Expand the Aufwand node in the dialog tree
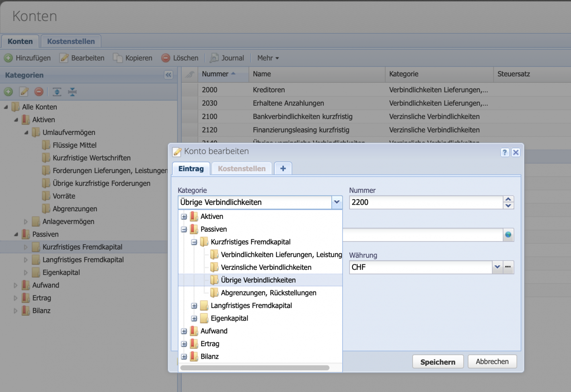The height and width of the screenshot is (392, 571). (x=184, y=331)
